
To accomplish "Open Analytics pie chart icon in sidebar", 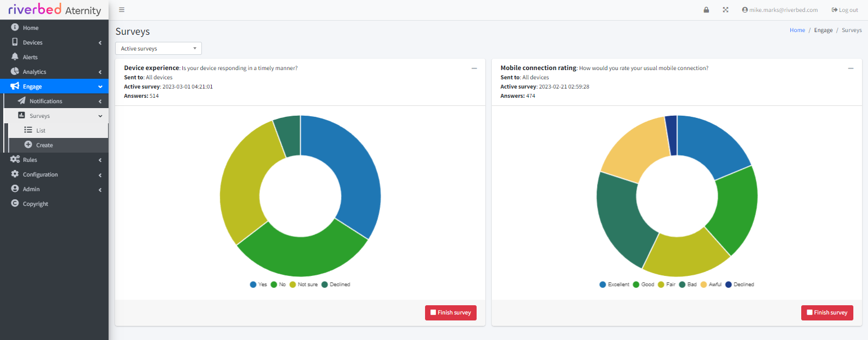I will 15,72.
